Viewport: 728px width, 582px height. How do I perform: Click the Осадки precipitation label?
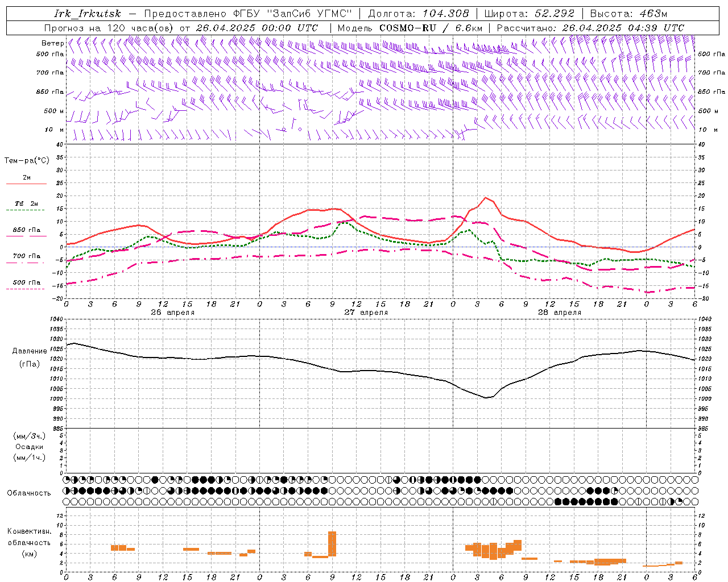point(30,447)
